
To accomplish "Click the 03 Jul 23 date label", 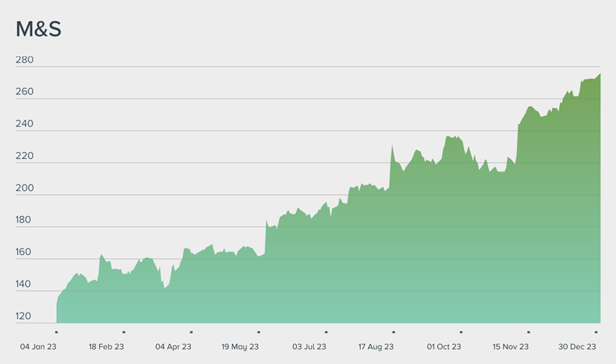I will click(309, 347).
